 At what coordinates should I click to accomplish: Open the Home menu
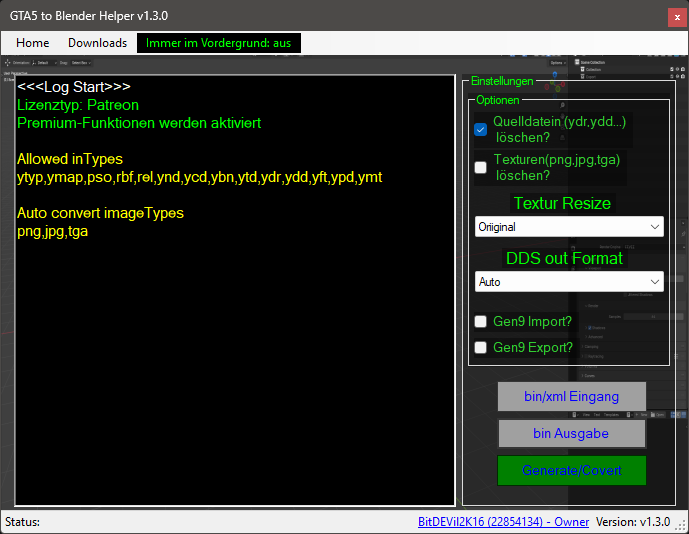[x=33, y=43]
